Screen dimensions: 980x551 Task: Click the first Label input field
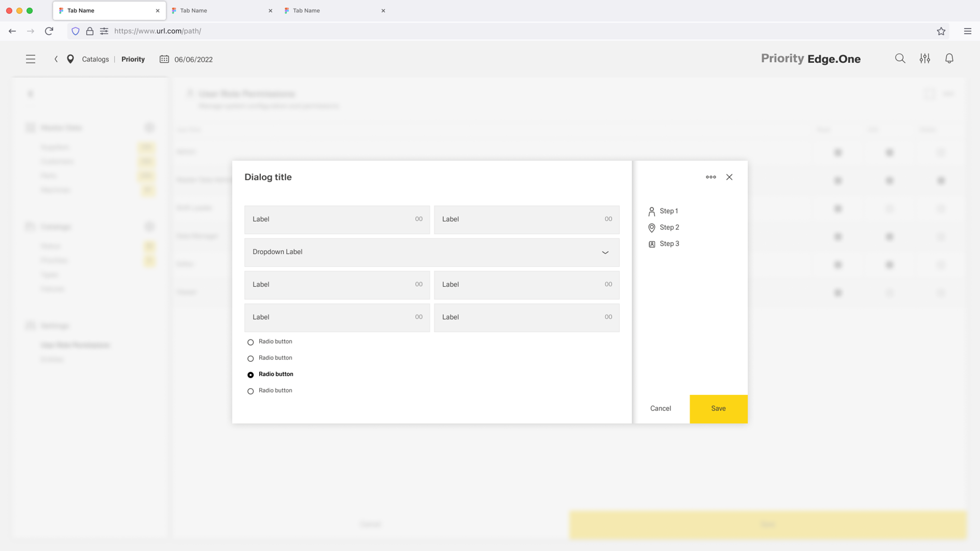pos(337,219)
